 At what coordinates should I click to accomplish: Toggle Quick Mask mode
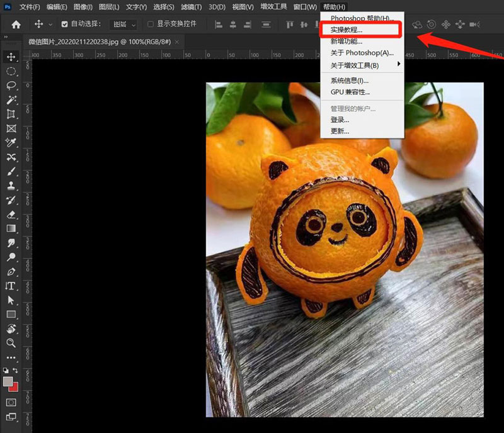11,403
